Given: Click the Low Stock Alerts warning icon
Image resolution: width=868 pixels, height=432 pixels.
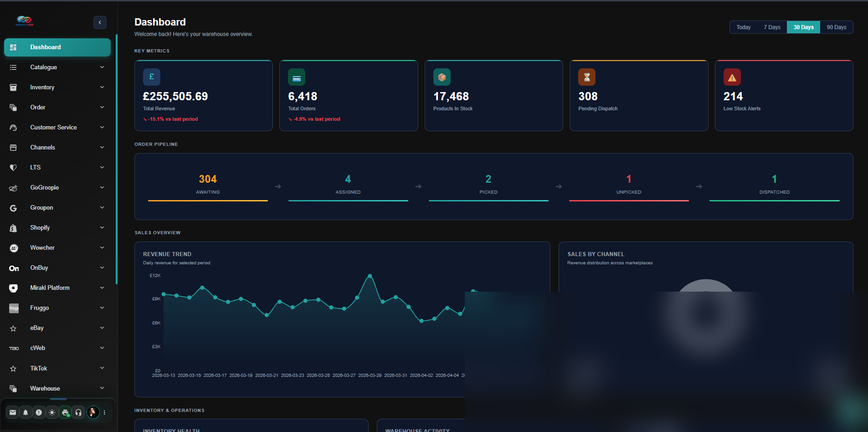Looking at the screenshot, I should coord(732,77).
